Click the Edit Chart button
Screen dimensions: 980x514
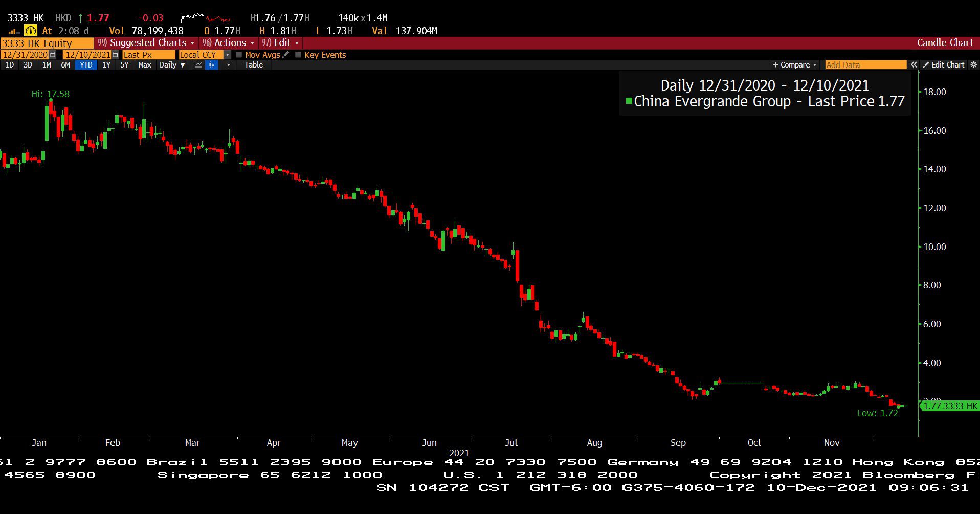point(944,65)
